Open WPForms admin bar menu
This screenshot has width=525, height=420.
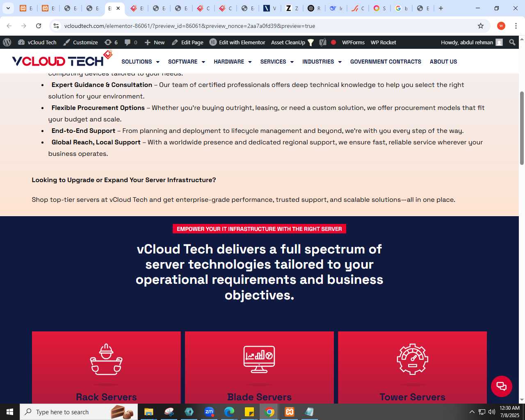[x=353, y=42]
